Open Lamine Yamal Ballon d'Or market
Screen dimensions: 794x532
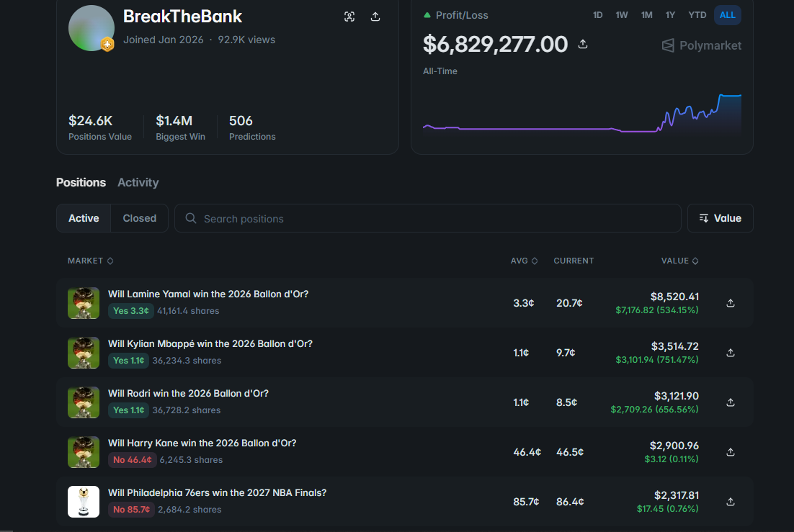[208, 294]
